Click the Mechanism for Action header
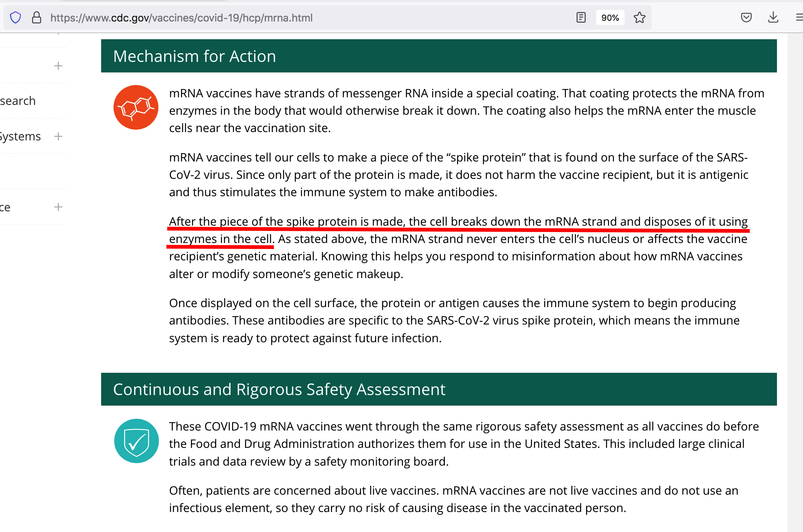The height and width of the screenshot is (532, 803). 194,56
